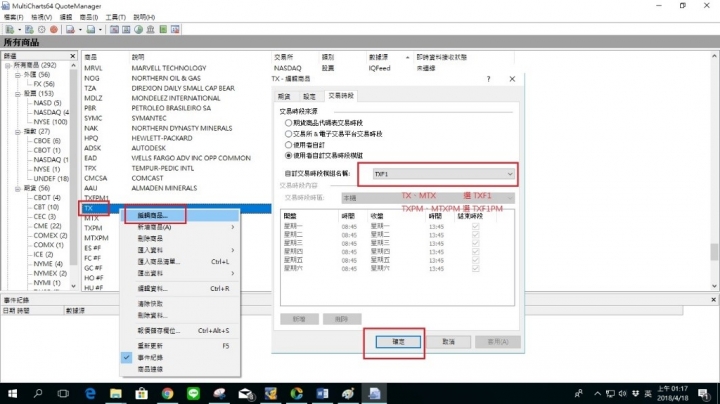Screen dimensions: 720x404
Task: Click the volume speaker tray icon
Action: coord(623,393)
